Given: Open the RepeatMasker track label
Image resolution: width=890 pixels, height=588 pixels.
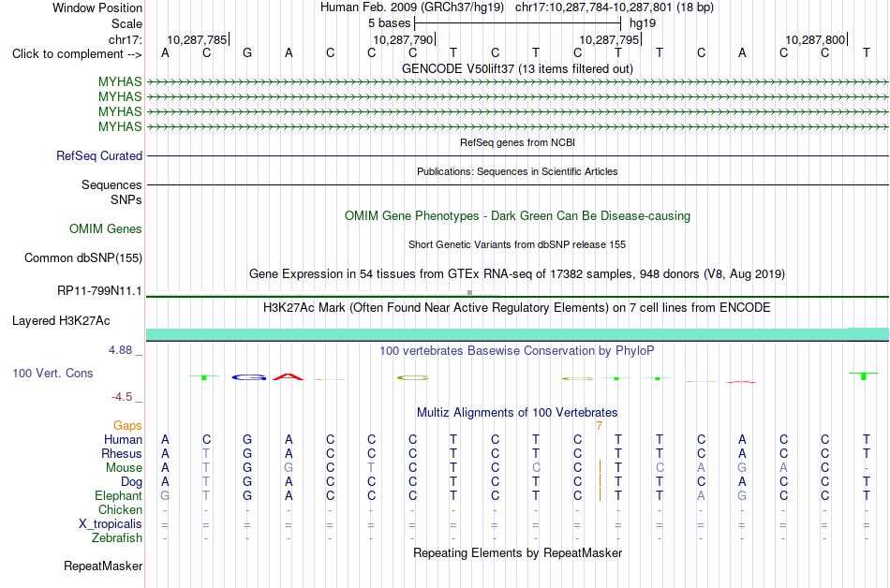Looking at the screenshot, I should point(103,566).
